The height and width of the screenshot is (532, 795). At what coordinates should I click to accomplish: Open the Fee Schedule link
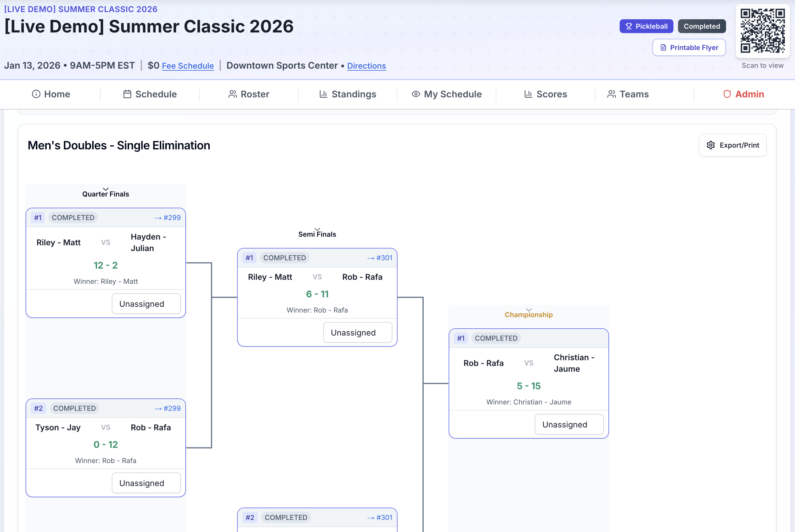[x=188, y=66]
